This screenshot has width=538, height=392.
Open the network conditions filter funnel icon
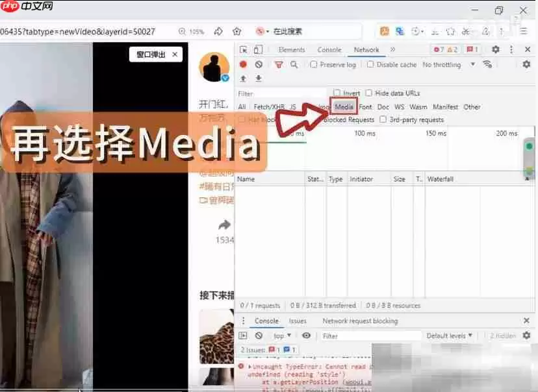[x=279, y=64]
